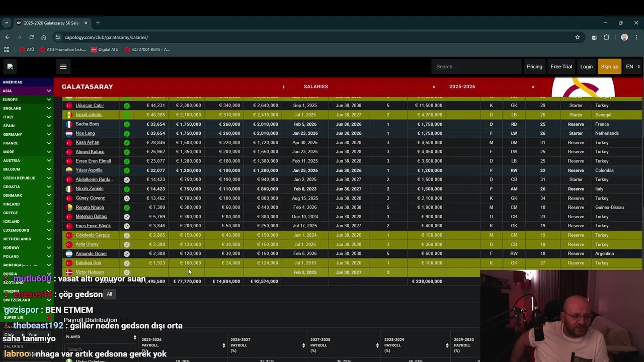Open the GALATASARAY club selector dropdown
The height and width of the screenshot is (362, 644).
click(173, 86)
